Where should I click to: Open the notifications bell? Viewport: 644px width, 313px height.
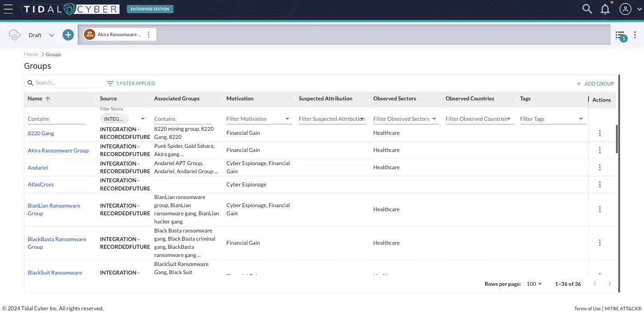[x=605, y=9]
